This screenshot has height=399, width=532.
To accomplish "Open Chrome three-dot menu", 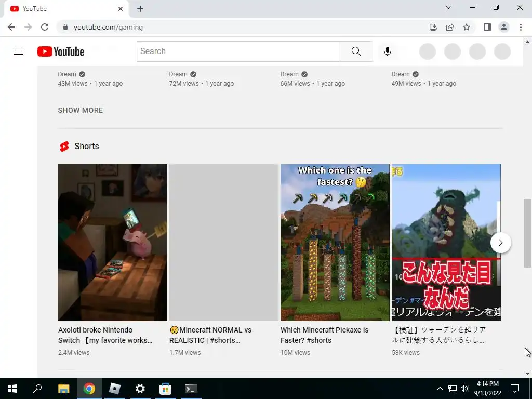I will coord(521,27).
